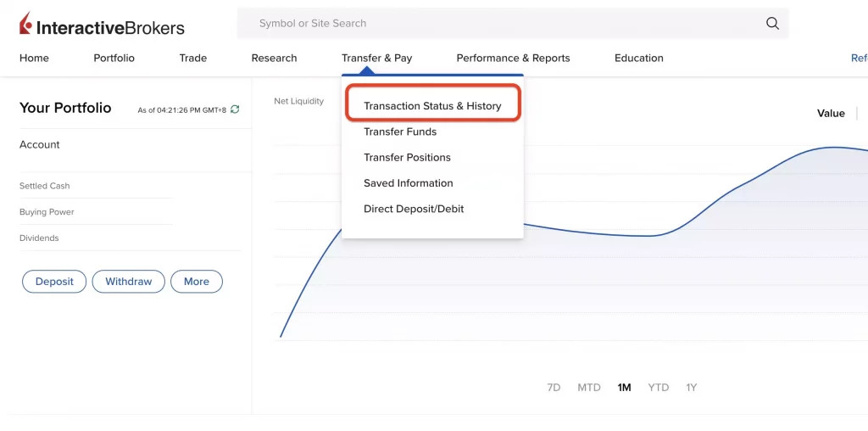The height and width of the screenshot is (431, 868).
Task: Switch chart range to 7D
Action: [554, 388]
